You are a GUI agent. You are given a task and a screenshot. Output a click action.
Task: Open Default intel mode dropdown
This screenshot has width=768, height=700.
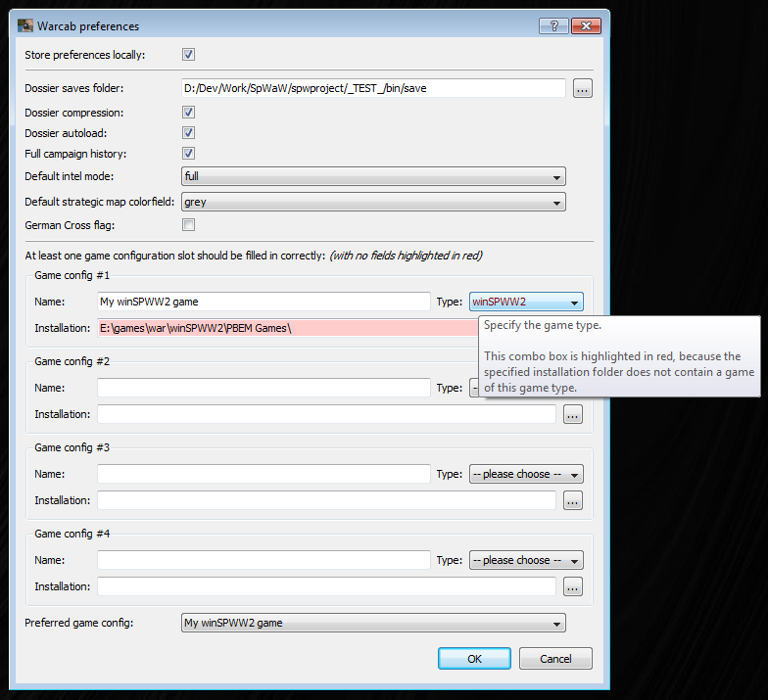tap(373, 177)
